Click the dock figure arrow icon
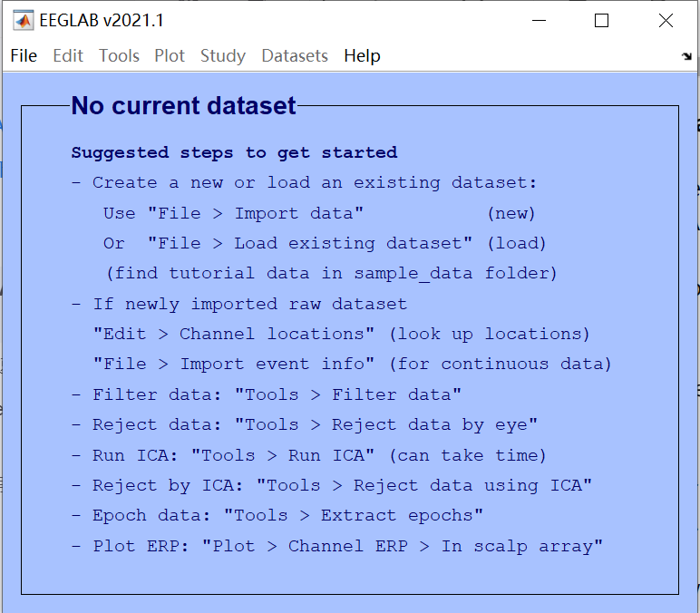The height and width of the screenshot is (613, 700). click(686, 56)
